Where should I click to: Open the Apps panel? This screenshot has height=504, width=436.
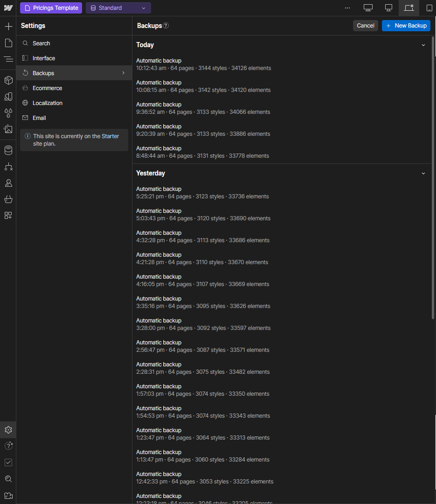point(8,215)
